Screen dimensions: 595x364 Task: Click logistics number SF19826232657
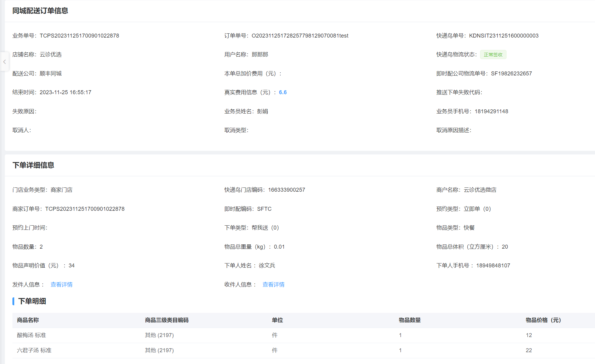point(511,74)
